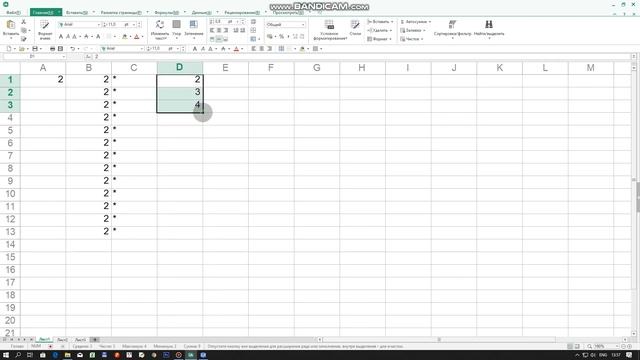Open File Explorer from the taskbar
Image resolution: width=640 pixels, height=360 pixels.
click(67, 355)
